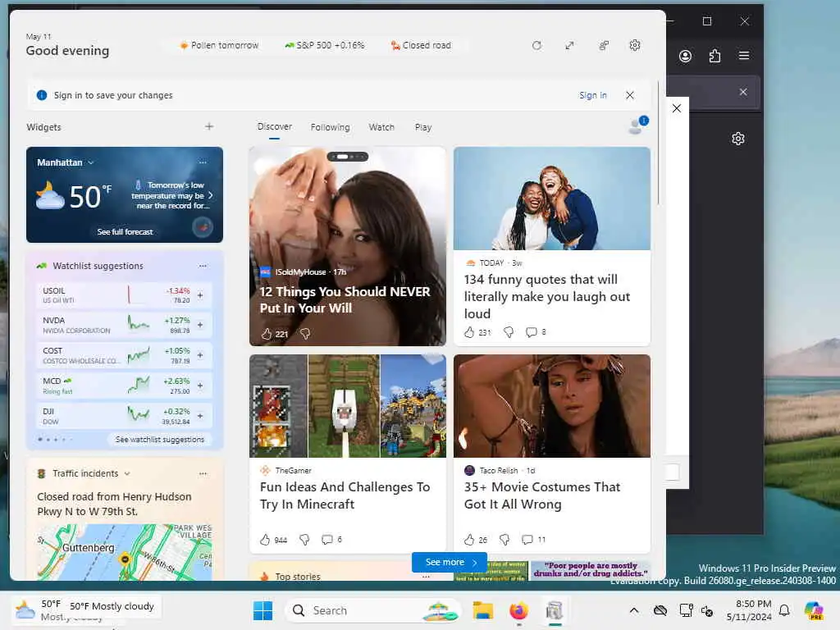Screen dimensions: 840x630
Task: Click the See more button
Action: click(450, 562)
